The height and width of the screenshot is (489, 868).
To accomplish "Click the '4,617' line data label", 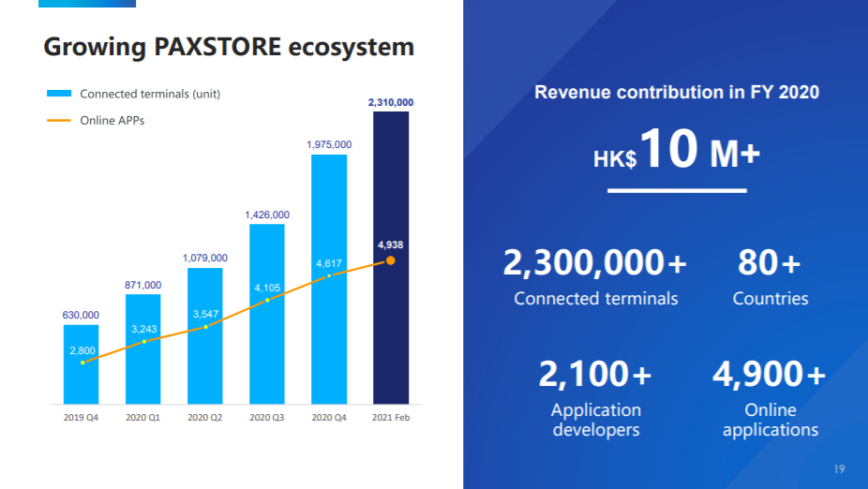I will (x=329, y=264).
